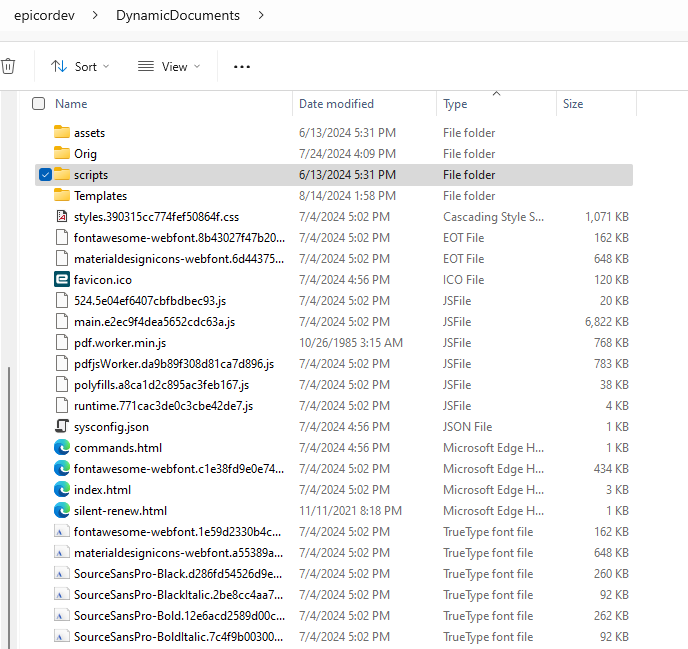Sort by the Date modified column header

(x=337, y=104)
